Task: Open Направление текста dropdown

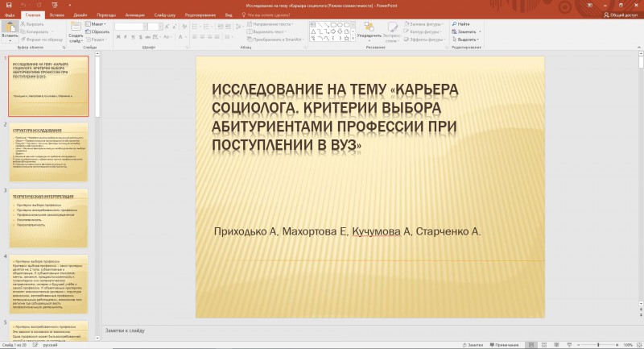Action: (x=270, y=24)
